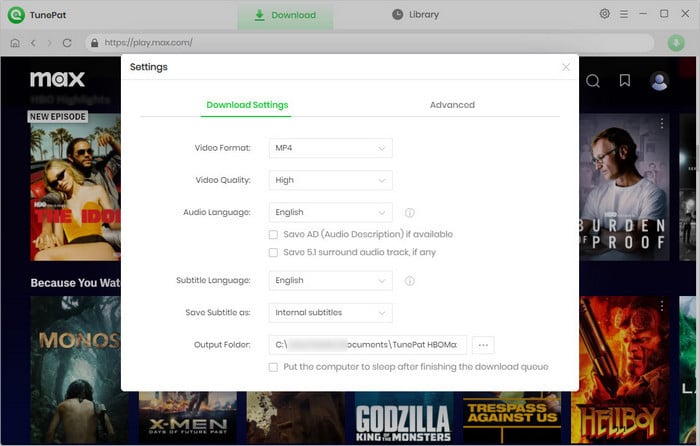Enable Save AD Audio Description checkbox
The width and height of the screenshot is (700, 446).
click(273, 234)
